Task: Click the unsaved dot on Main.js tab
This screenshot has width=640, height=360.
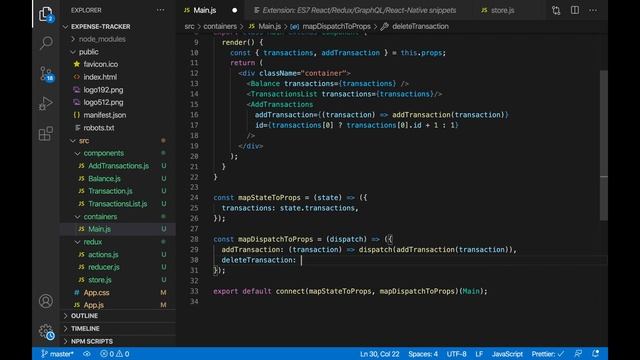Action: 235,10
